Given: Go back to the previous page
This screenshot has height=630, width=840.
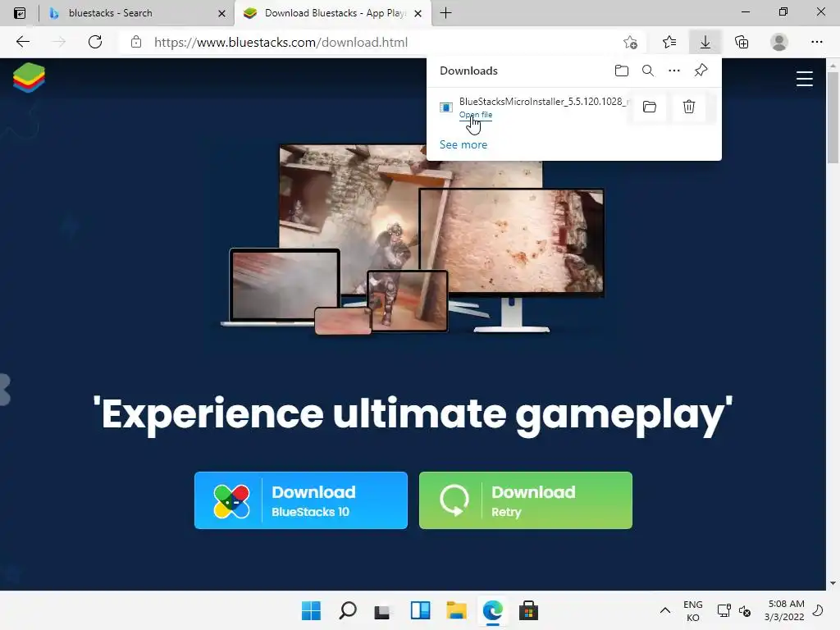Looking at the screenshot, I should (x=22, y=42).
